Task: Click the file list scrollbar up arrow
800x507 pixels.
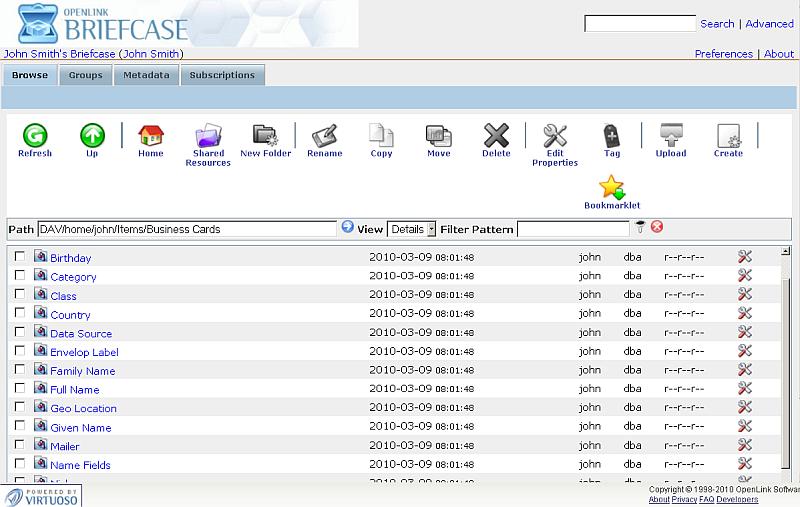Action: click(785, 251)
